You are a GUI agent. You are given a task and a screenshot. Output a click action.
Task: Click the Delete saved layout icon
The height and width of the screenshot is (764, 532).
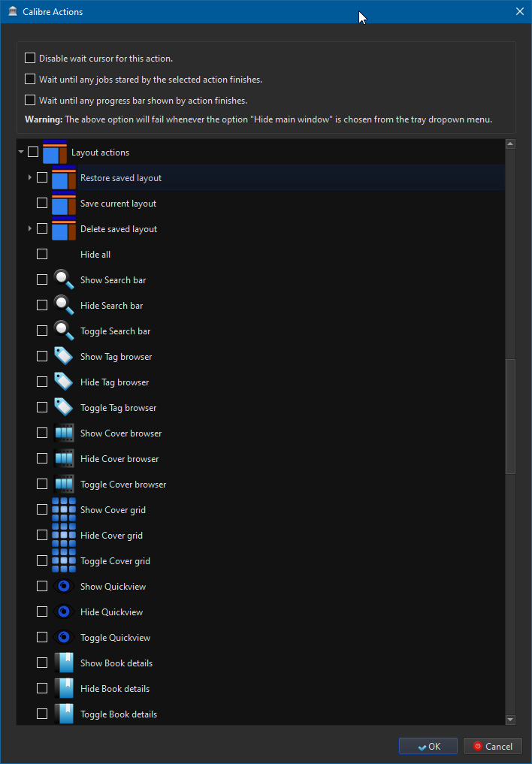[x=64, y=228]
